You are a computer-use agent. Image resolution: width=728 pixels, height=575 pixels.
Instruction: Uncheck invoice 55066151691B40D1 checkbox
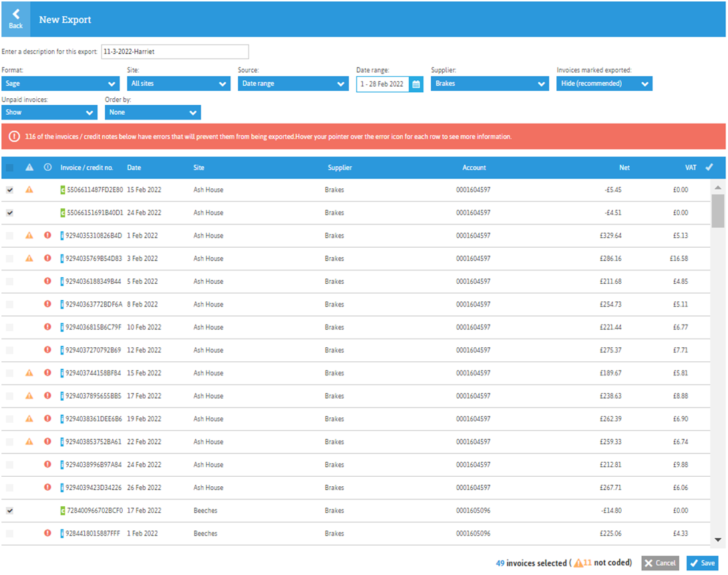10,212
